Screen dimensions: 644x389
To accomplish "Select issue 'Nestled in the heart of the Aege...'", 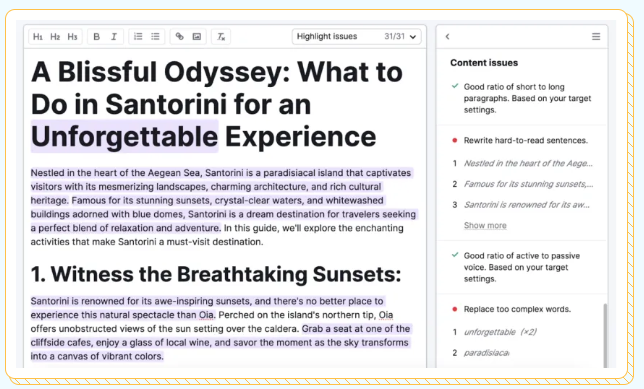I will [528, 163].
